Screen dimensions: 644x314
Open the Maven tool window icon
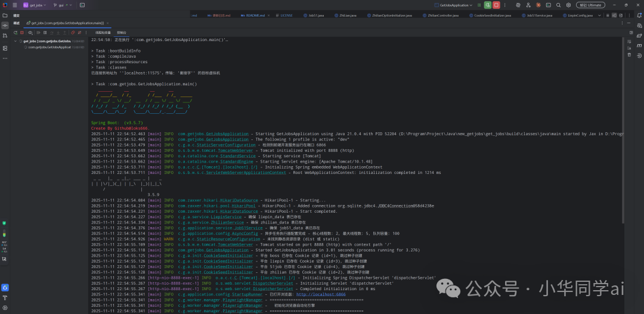(639, 45)
